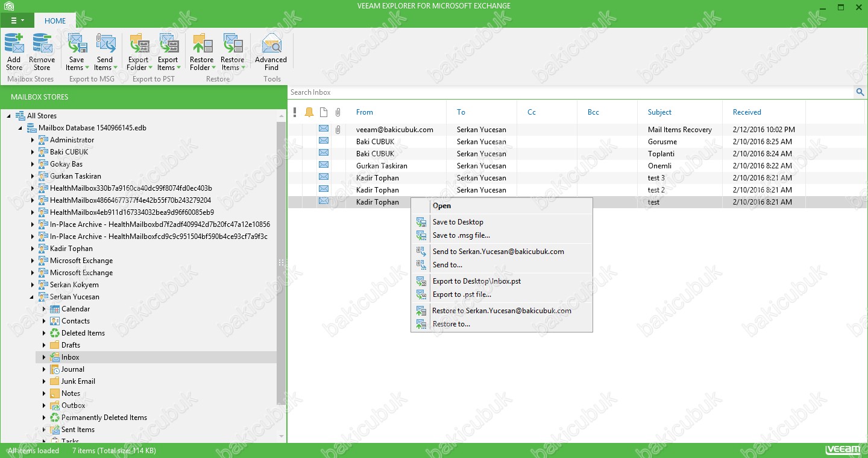Viewport: 868px width, 458px height.
Task: Click the Cc column header
Action: [x=532, y=112]
